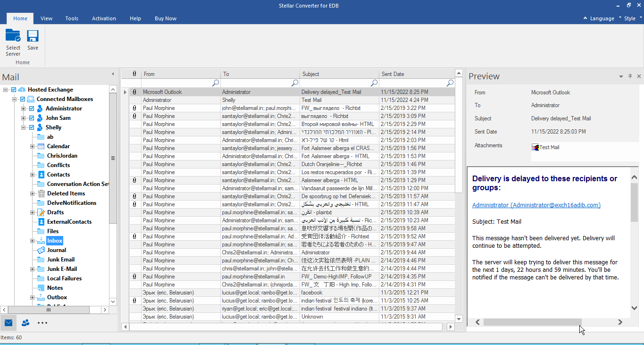Open the Contacts view people icon

pyautogui.click(x=25, y=323)
